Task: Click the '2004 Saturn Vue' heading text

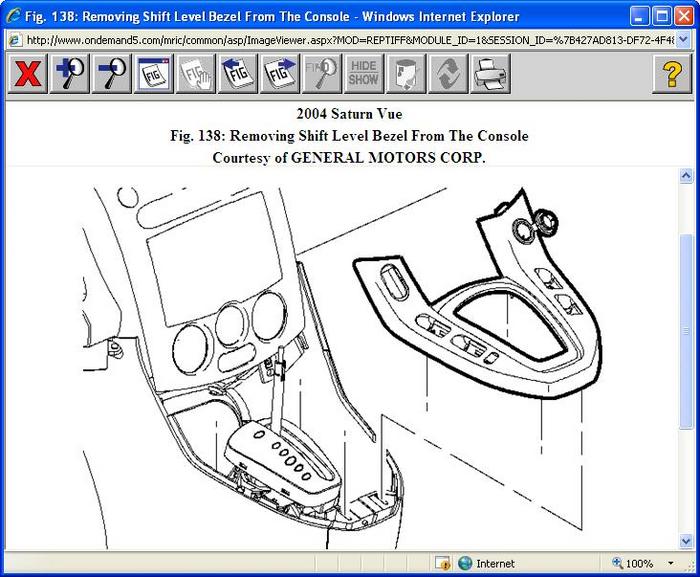Action: tap(350, 114)
